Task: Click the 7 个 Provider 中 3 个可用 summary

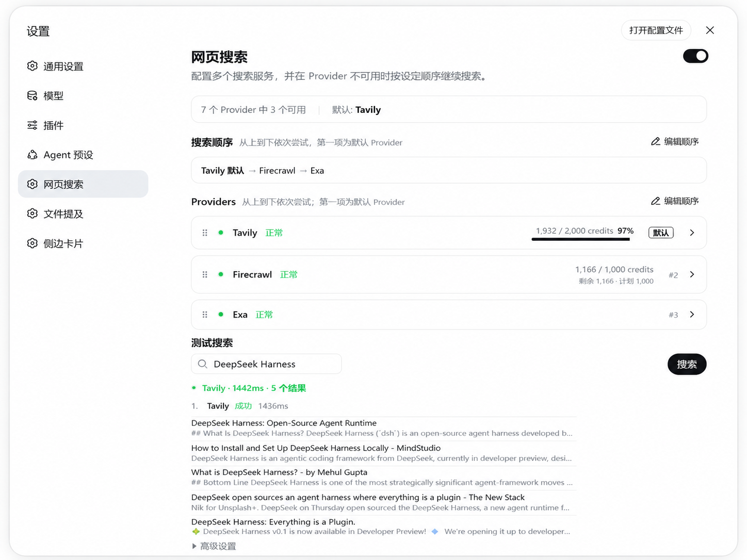Action: [253, 109]
